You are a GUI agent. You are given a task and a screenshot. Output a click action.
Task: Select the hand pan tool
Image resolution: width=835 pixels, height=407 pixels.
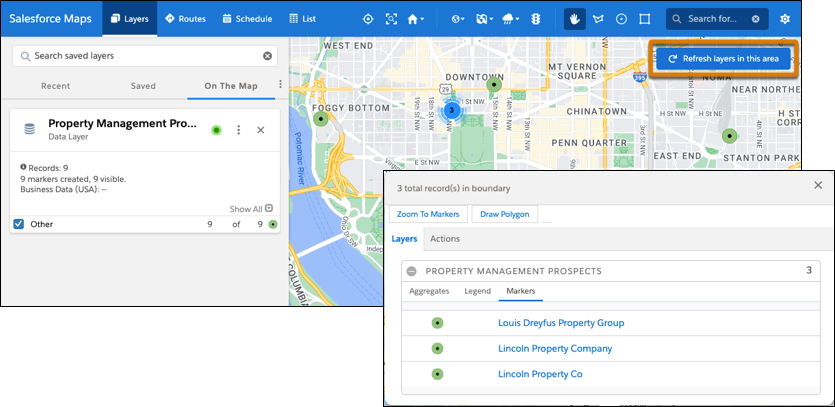tap(575, 19)
